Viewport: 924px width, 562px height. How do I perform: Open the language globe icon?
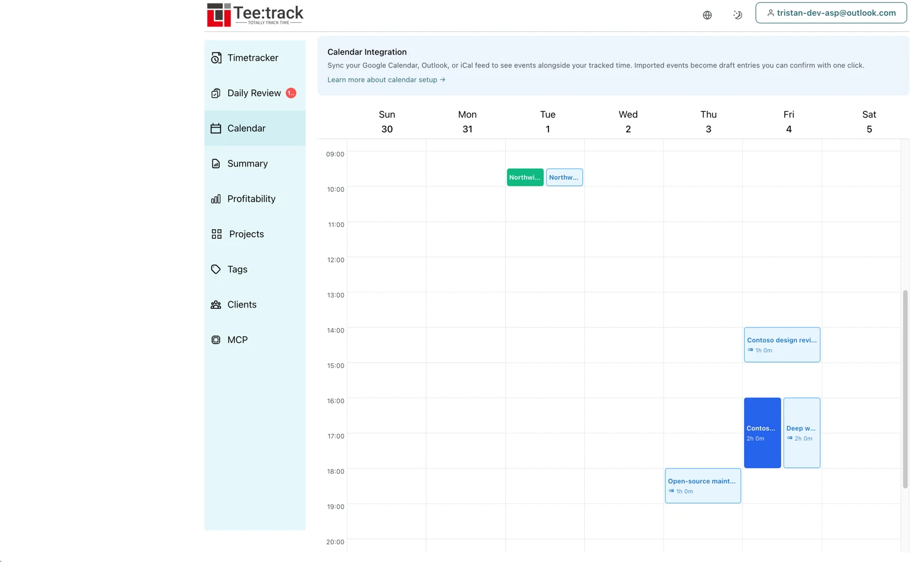(707, 15)
